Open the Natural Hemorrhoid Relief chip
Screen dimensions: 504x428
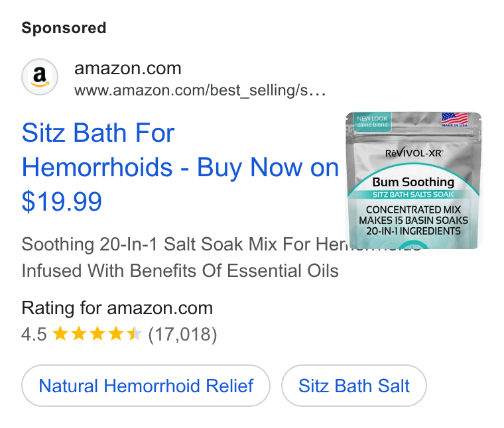point(146,386)
